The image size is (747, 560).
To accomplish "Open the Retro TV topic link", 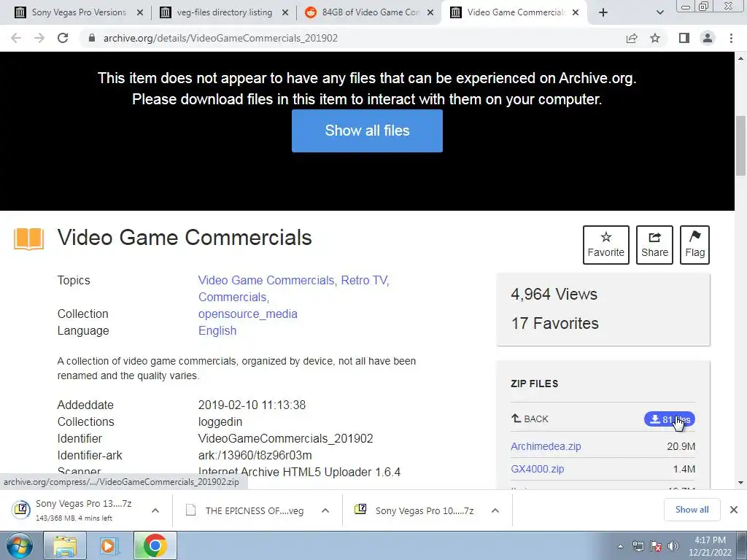I will tap(363, 280).
